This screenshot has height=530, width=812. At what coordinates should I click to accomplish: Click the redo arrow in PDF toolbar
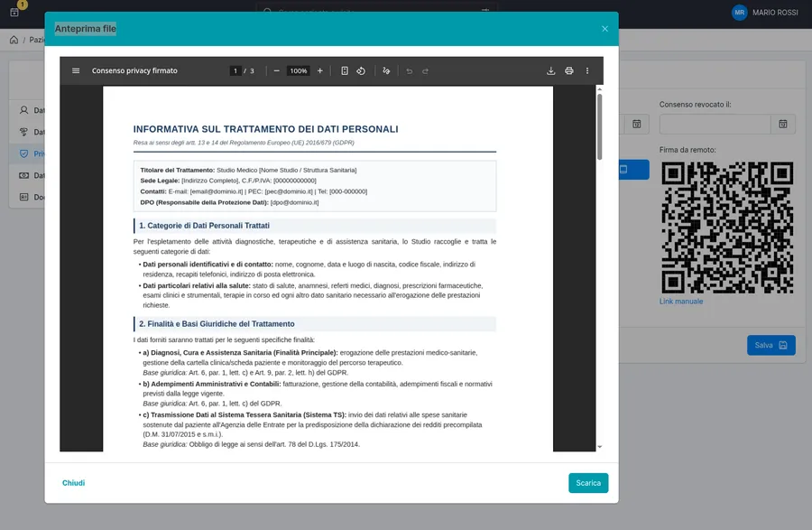pyautogui.click(x=425, y=71)
